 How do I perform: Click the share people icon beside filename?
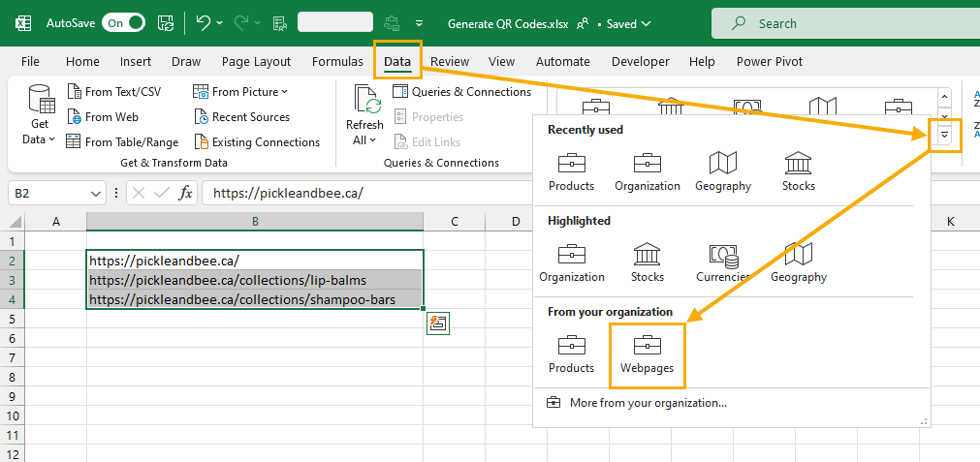click(583, 23)
